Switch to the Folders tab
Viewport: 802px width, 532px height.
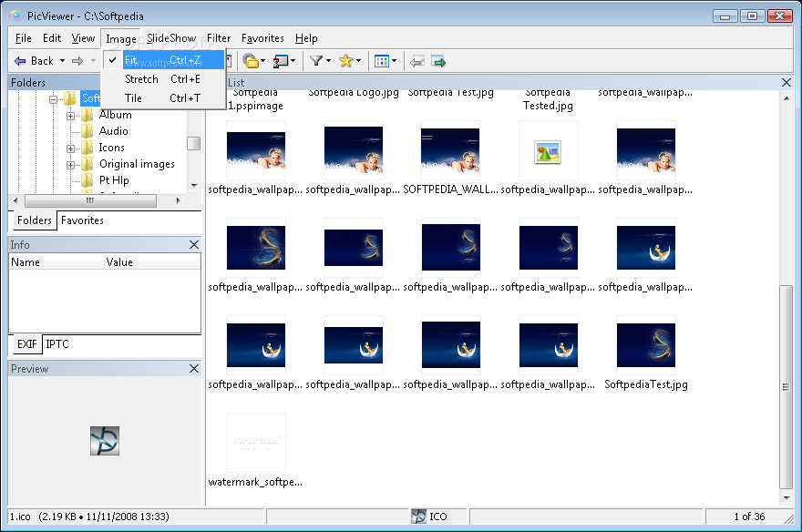35,220
